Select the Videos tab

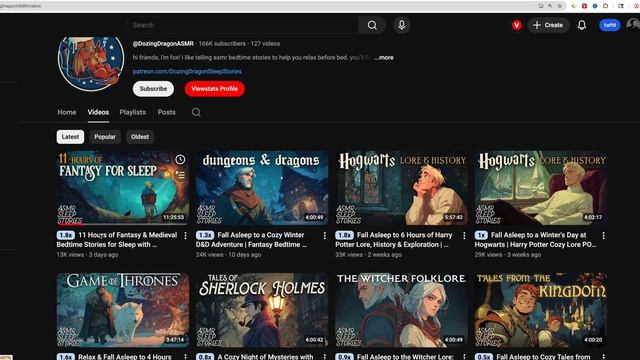click(x=98, y=112)
